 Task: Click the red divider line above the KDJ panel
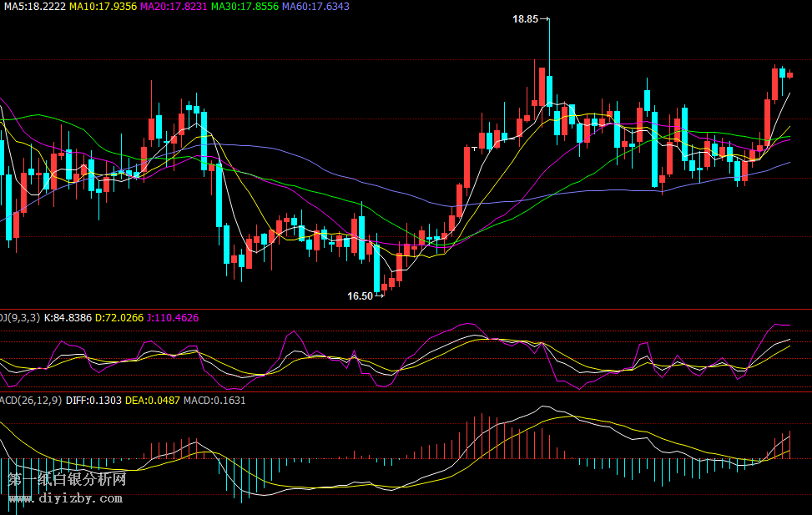[406, 310]
